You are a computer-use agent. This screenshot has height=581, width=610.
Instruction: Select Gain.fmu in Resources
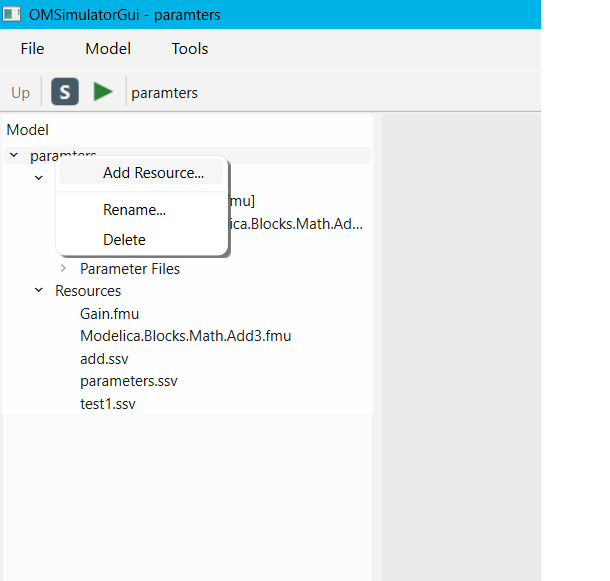pos(109,314)
